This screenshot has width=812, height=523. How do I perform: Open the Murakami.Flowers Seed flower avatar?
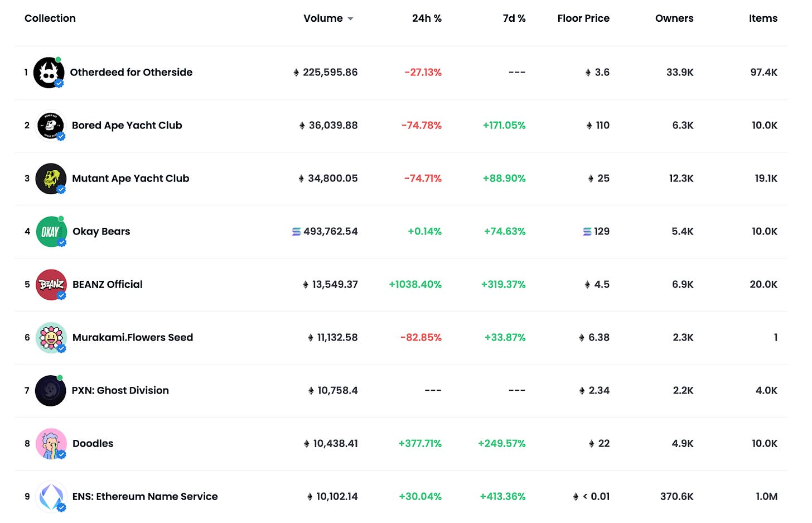point(51,338)
